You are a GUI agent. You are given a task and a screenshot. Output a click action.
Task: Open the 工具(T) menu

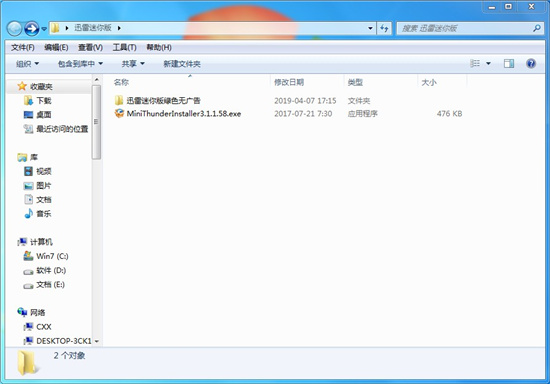coord(124,47)
